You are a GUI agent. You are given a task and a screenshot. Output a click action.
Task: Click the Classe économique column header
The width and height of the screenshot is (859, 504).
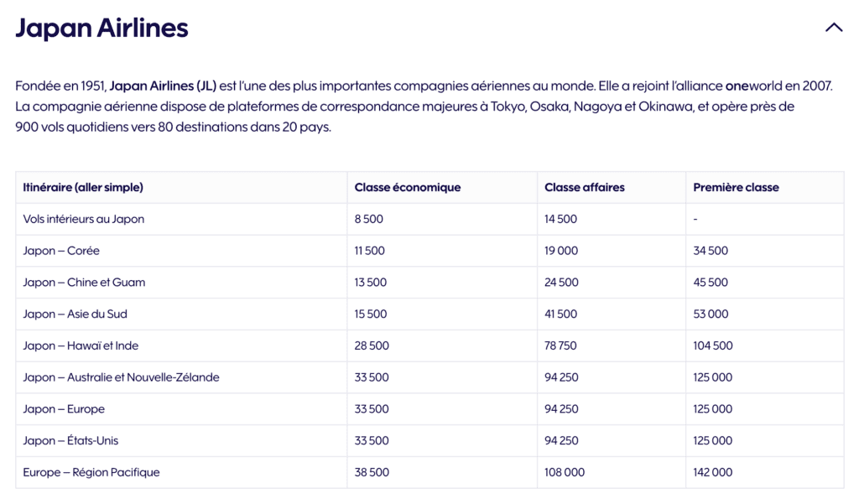coord(407,187)
